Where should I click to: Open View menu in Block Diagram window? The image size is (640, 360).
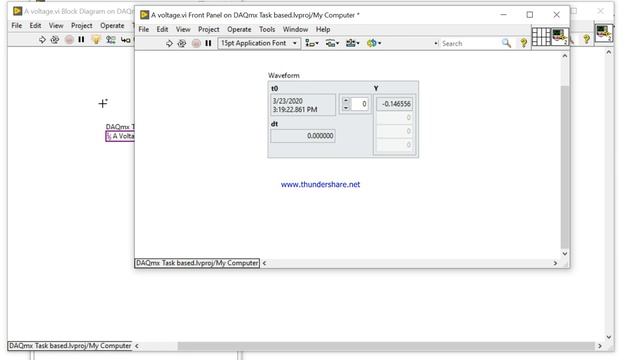pos(56,25)
